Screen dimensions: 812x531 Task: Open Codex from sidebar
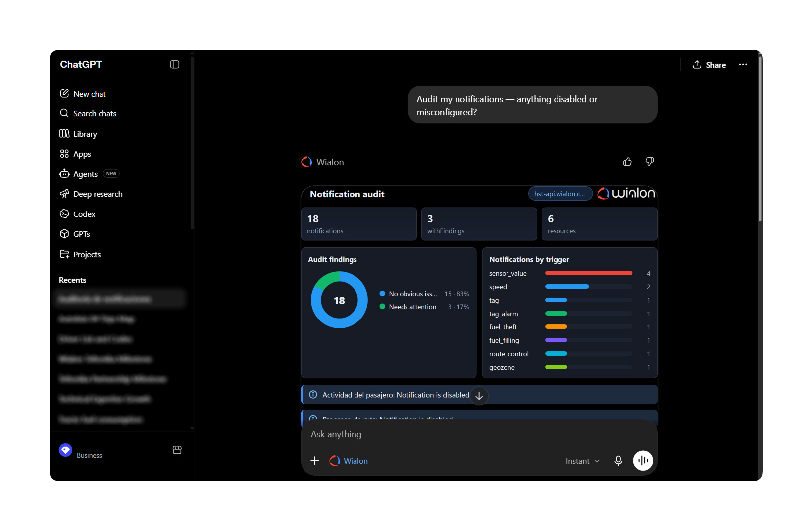(77, 214)
